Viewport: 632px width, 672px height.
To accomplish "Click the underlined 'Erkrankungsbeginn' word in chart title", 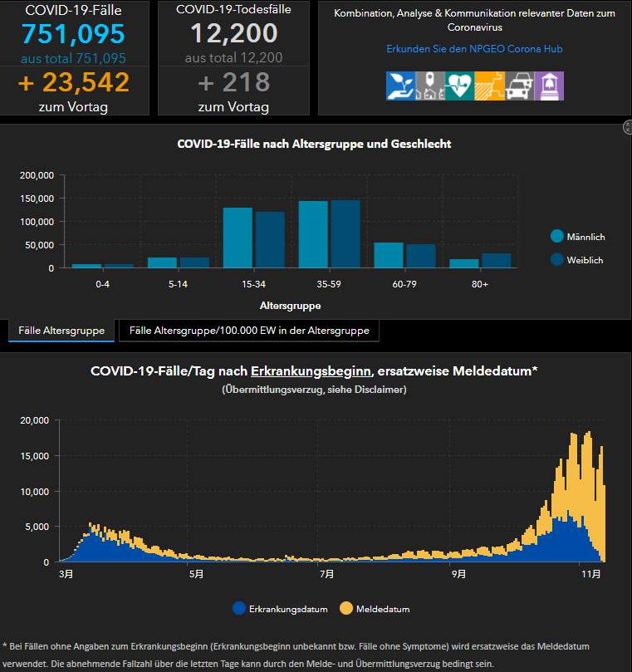I will click(x=311, y=370).
